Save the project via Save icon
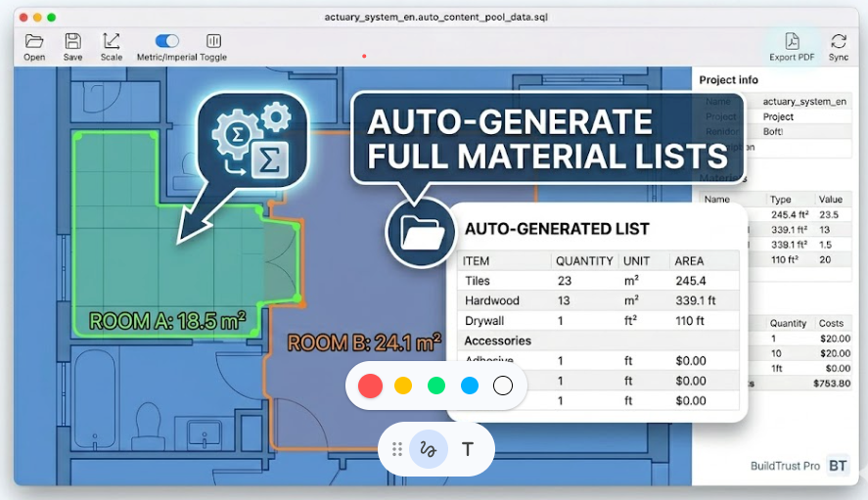 point(72,47)
